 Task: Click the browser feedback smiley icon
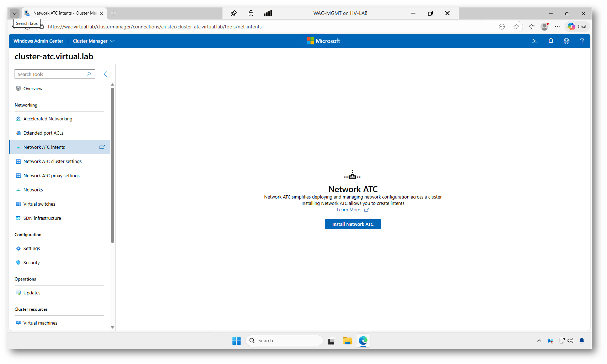[x=502, y=27]
